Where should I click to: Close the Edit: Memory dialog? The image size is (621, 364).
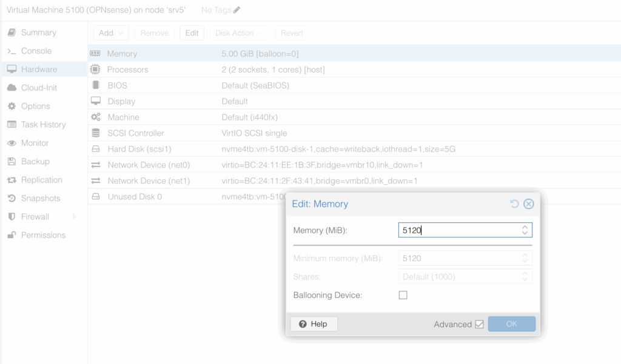coord(528,204)
